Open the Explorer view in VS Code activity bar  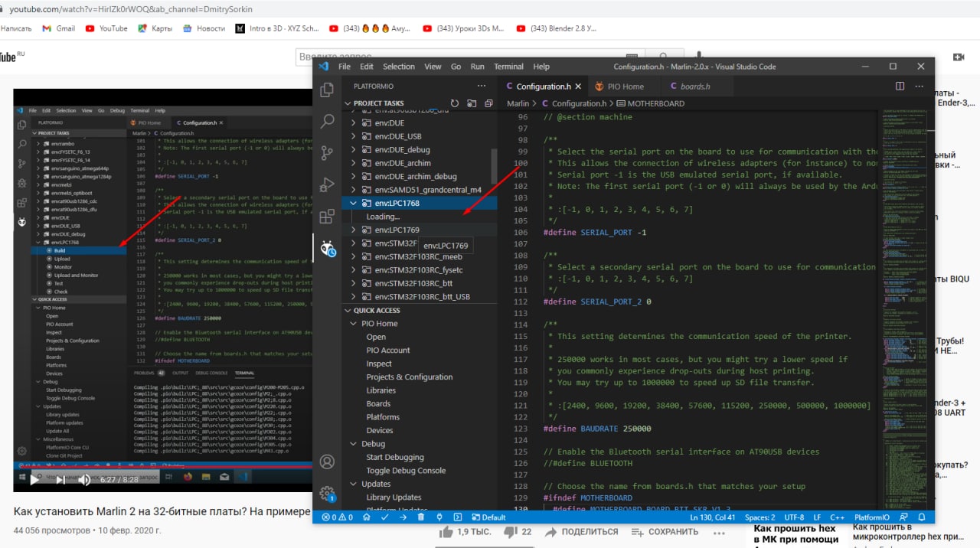click(x=327, y=89)
